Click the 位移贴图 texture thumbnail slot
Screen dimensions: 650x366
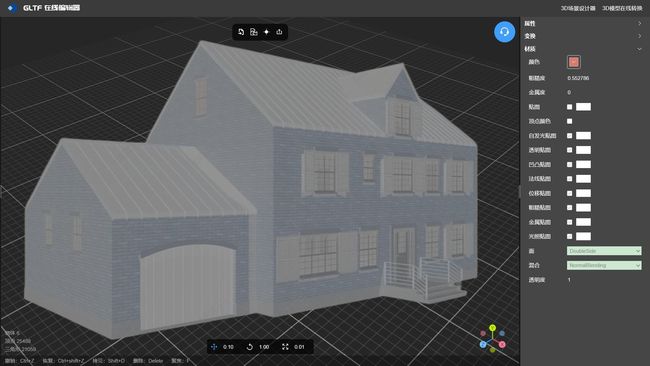pyautogui.click(x=583, y=193)
